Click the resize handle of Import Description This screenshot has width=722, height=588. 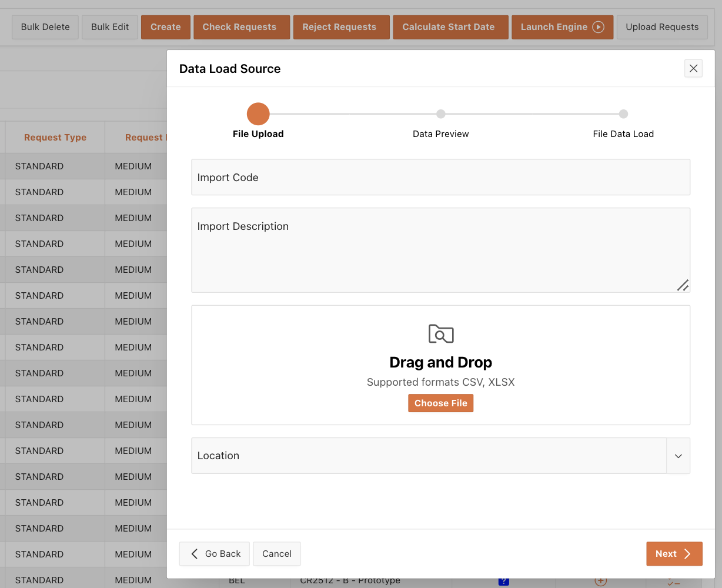coord(683,285)
